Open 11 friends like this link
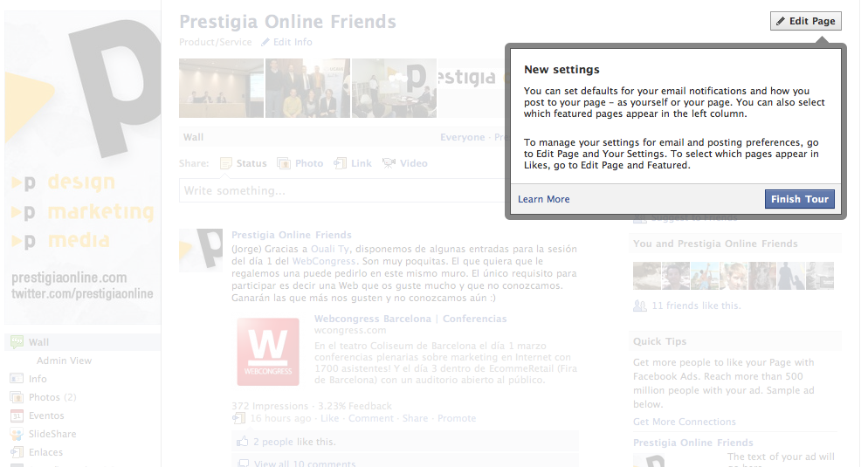This screenshot has width=868, height=467. (696, 306)
